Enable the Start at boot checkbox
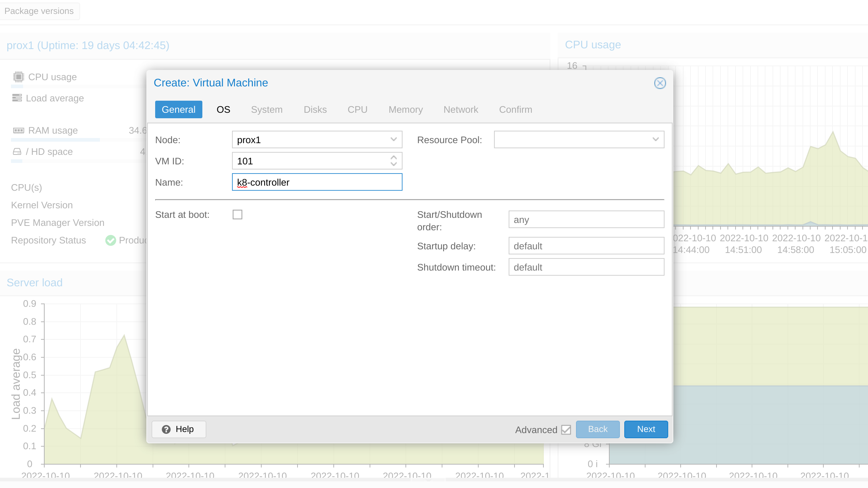This screenshot has width=868, height=488. pos(237,215)
